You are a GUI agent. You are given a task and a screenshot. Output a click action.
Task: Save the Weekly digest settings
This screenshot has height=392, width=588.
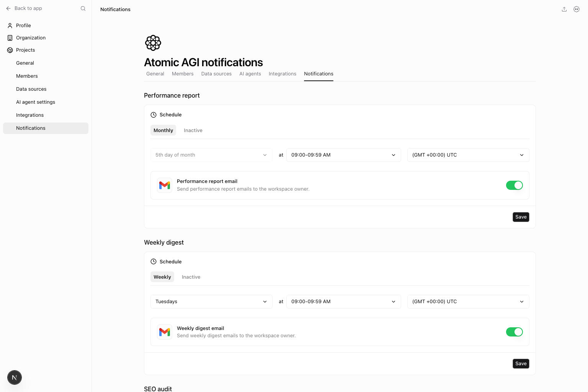[521, 364]
